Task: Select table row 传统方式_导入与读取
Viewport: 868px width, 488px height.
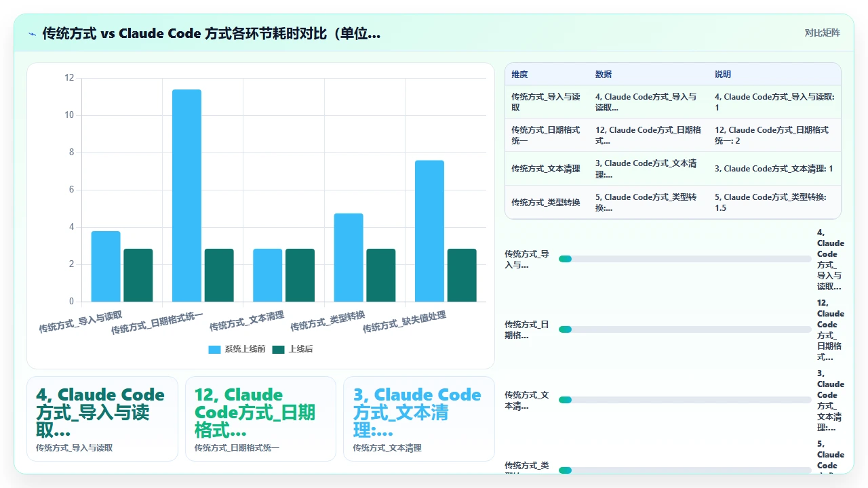Action: pos(673,102)
